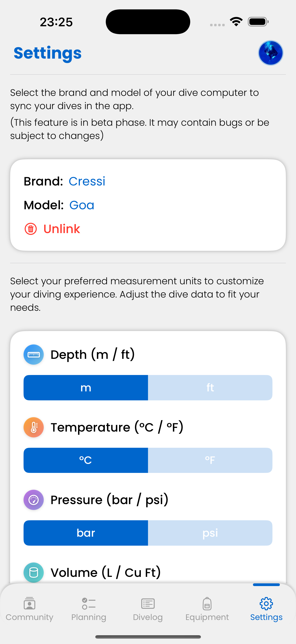Switch depth unit to ft

click(210, 388)
